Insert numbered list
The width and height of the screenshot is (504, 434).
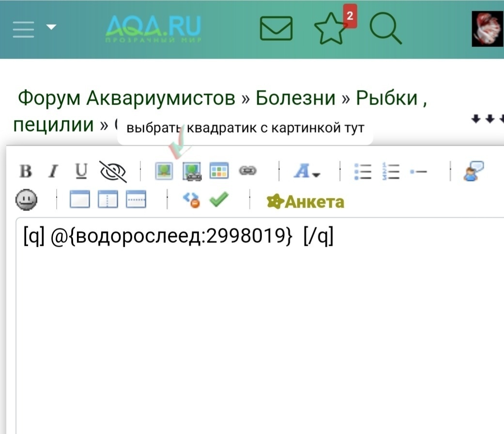391,171
